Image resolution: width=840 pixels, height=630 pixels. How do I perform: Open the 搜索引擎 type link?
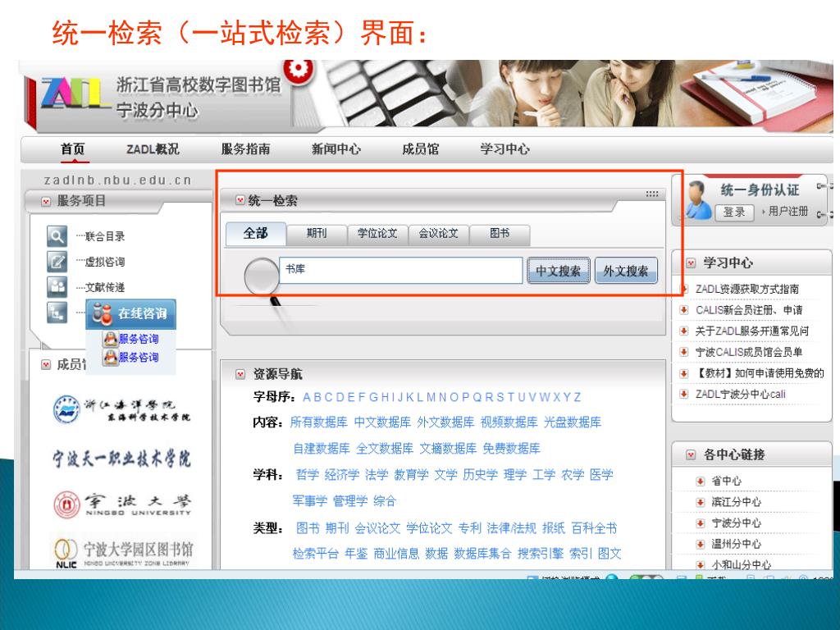tap(541, 554)
